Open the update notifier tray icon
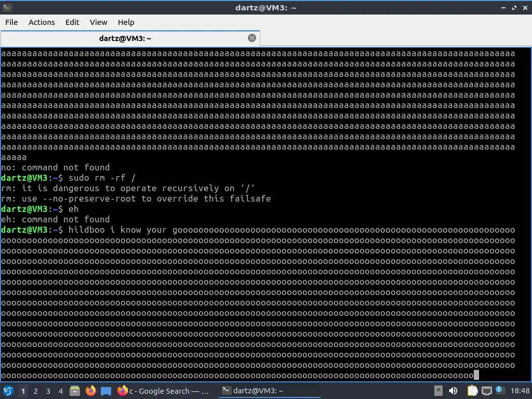Screen dimensions: 532x399 (499, 390)
